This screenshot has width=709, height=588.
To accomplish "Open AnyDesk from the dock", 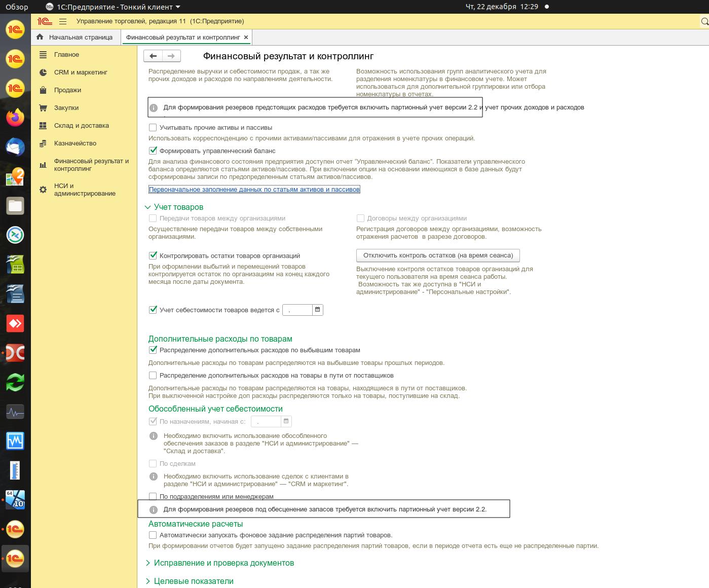I will pos(15,323).
